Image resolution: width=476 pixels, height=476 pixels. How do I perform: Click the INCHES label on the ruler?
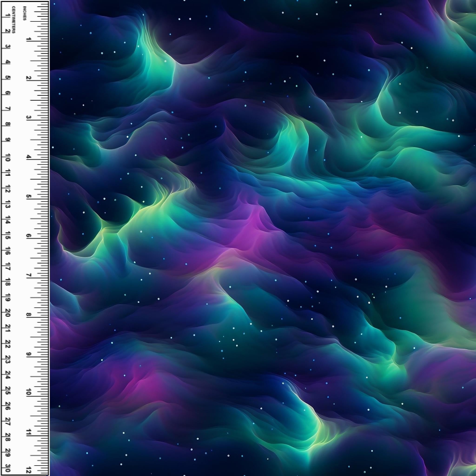tap(24, 13)
